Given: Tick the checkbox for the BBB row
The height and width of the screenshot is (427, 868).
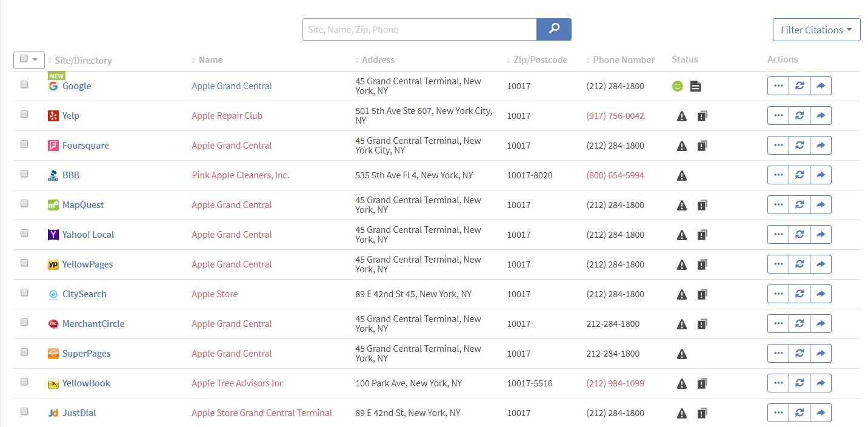Looking at the screenshot, I should click(x=24, y=173).
